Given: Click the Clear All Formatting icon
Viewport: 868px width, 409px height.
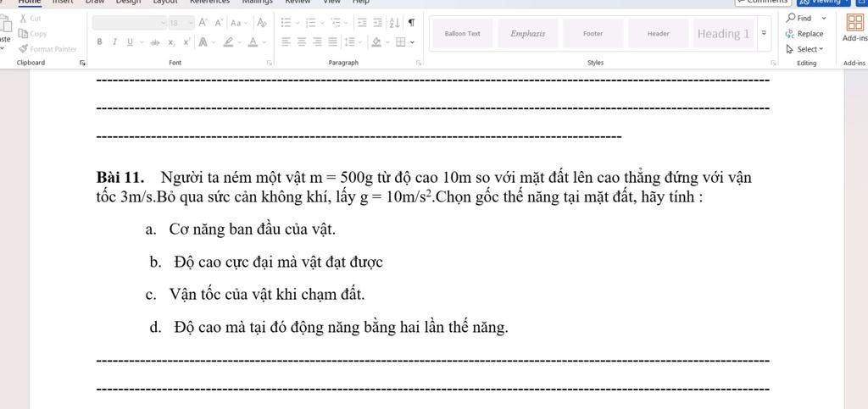Looking at the screenshot, I should pyautogui.click(x=263, y=23).
